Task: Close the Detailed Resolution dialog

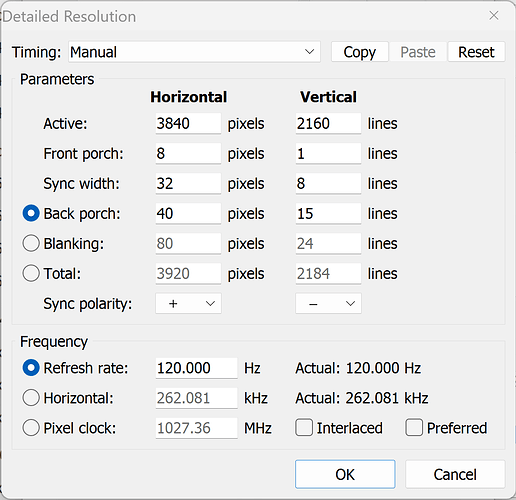Action: pyautogui.click(x=494, y=15)
